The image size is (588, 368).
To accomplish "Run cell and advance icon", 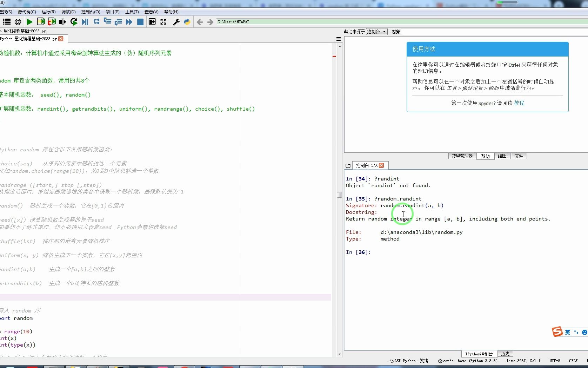I will click(52, 22).
